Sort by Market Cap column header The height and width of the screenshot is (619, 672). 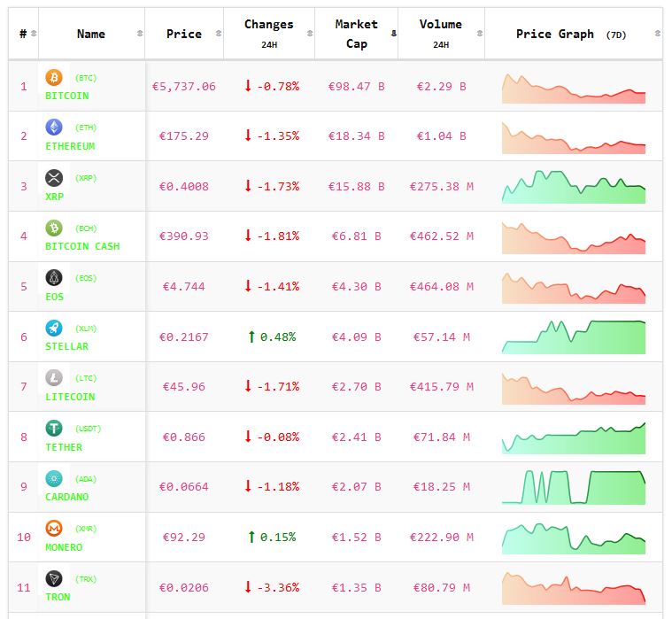pyautogui.click(x=356, y=34)
